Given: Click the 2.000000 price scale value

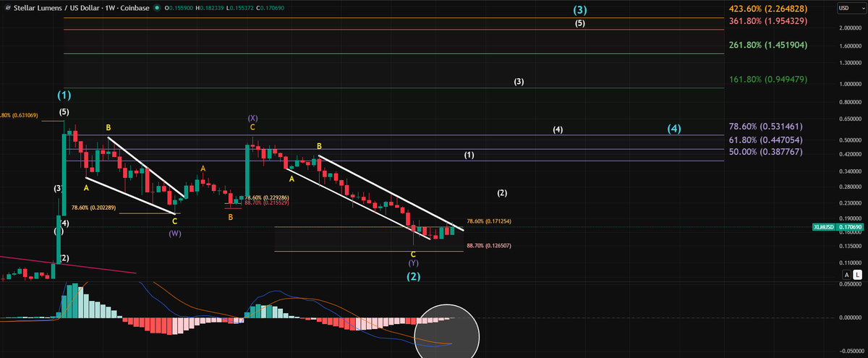Looking at the screenshot, I should point(849,28).
